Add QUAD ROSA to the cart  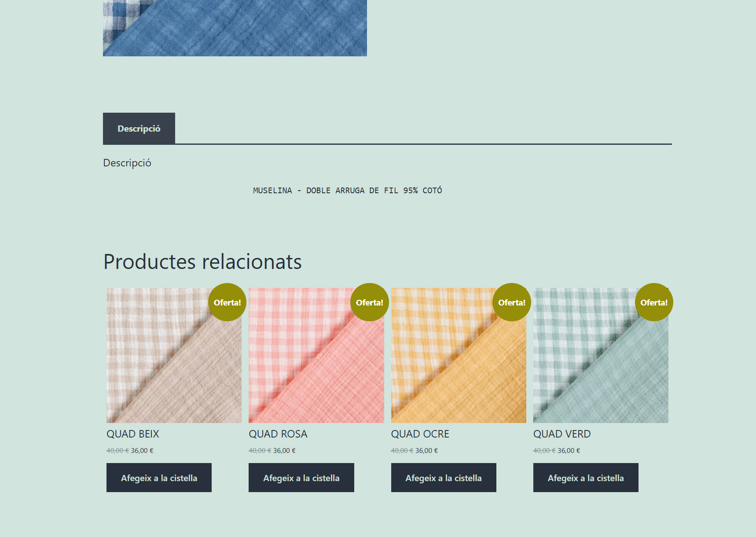301,478
